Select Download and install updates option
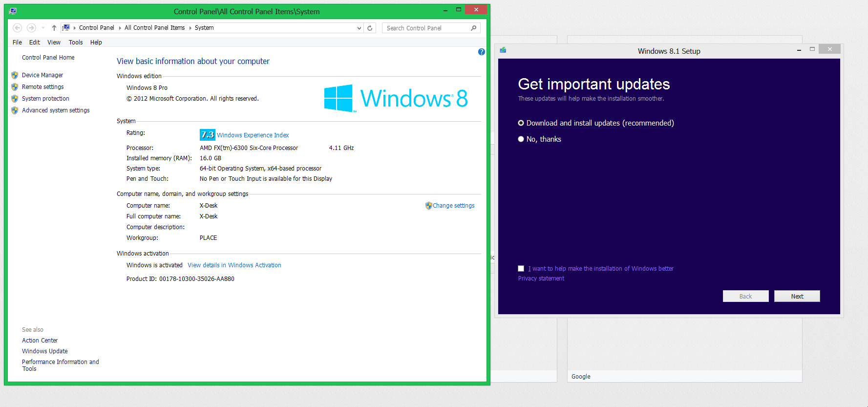Screen dimensions: 868x407 (x=596, y=123)
